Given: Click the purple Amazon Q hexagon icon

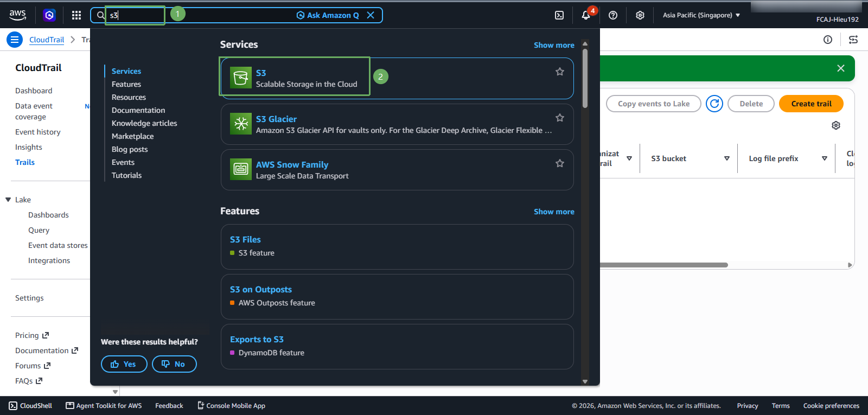Looking at the screenshot, I should click(x=49, y=15).
